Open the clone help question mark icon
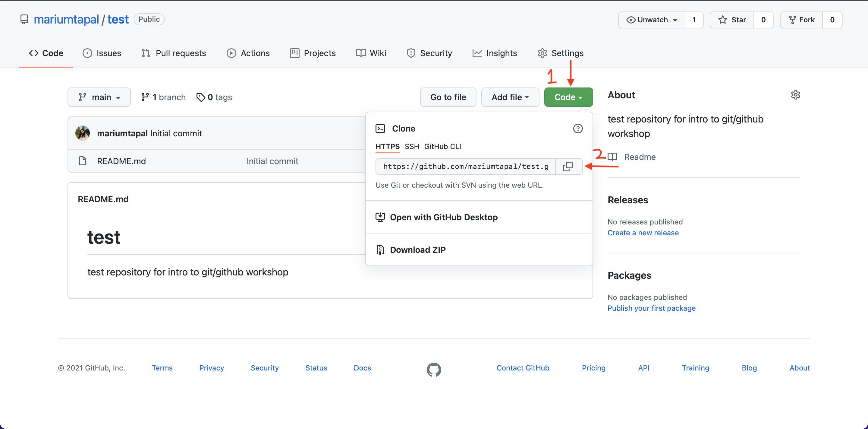868x429 pixels. click(578, 129)
